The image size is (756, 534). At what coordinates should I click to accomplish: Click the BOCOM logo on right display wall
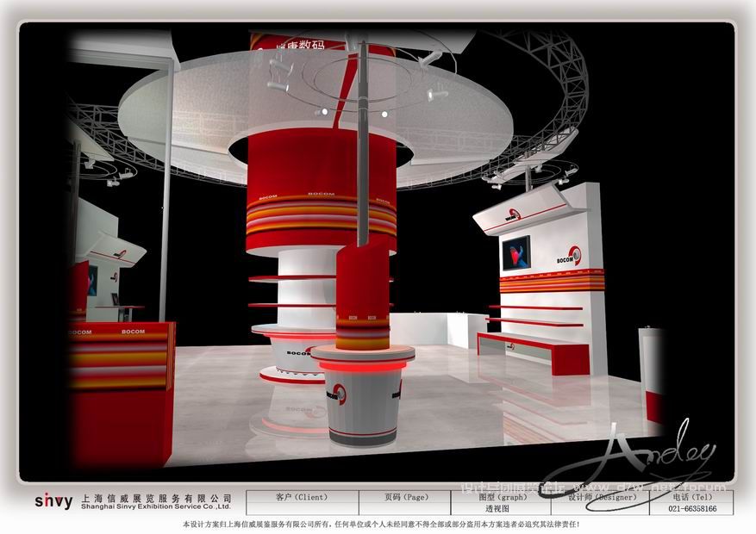(569, 257)
